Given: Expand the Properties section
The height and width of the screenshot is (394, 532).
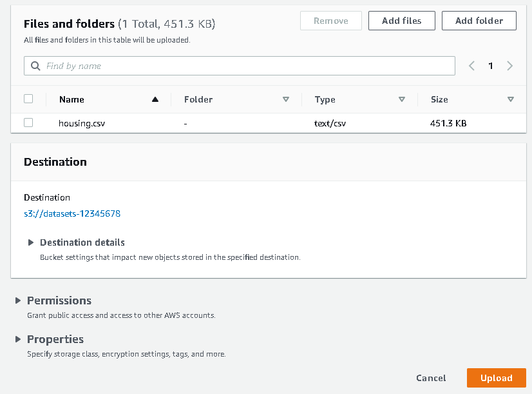Looking at the screenshot, I should coord(55,339).
